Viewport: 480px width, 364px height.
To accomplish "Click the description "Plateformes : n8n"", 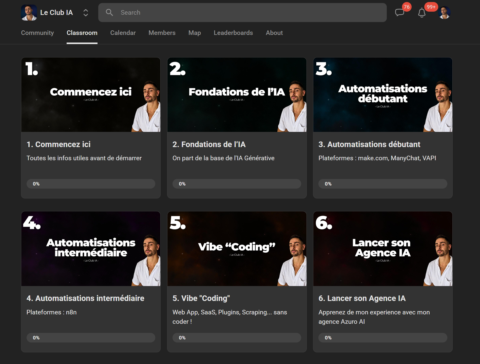I will click(x=52, y=312).
